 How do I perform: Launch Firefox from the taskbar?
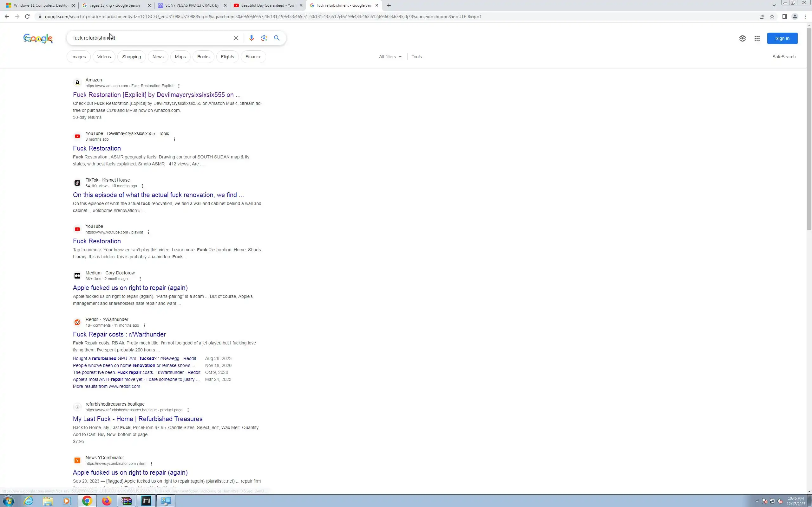(107, 501)
